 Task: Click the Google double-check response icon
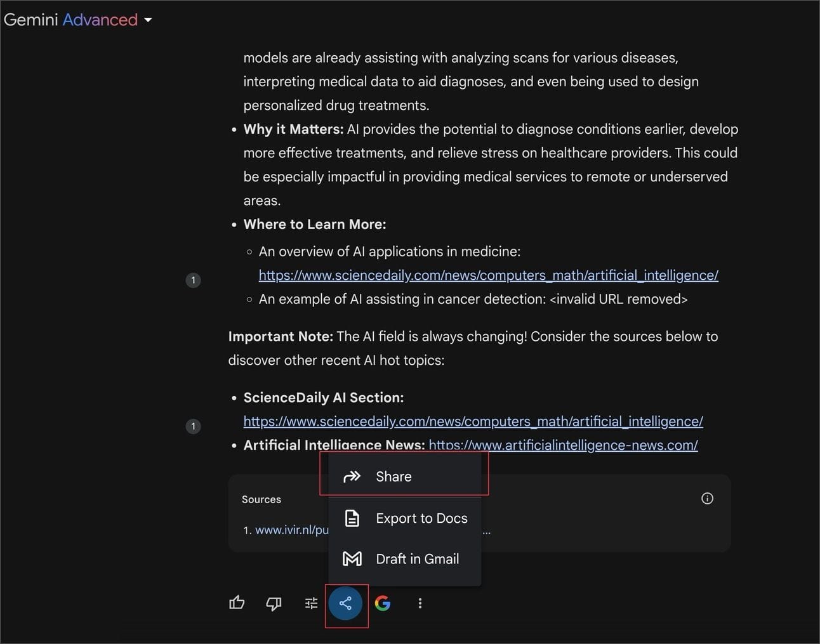(383, 603)
